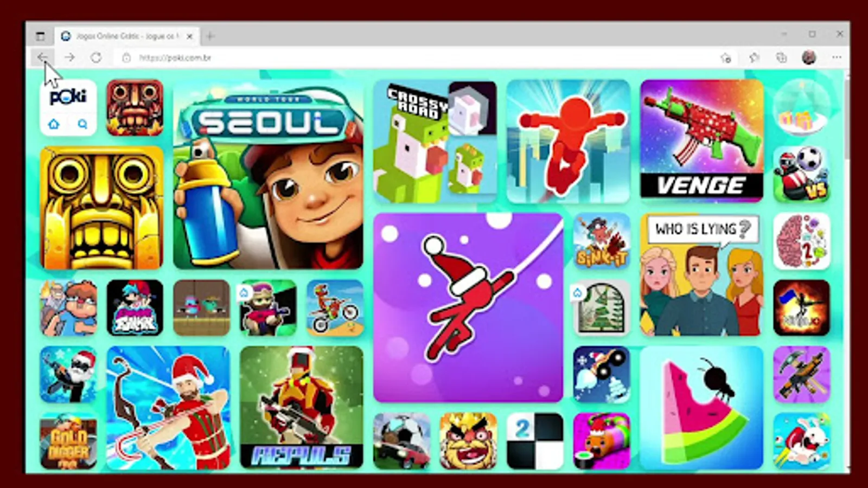Open the Sink It game tile

601,241
